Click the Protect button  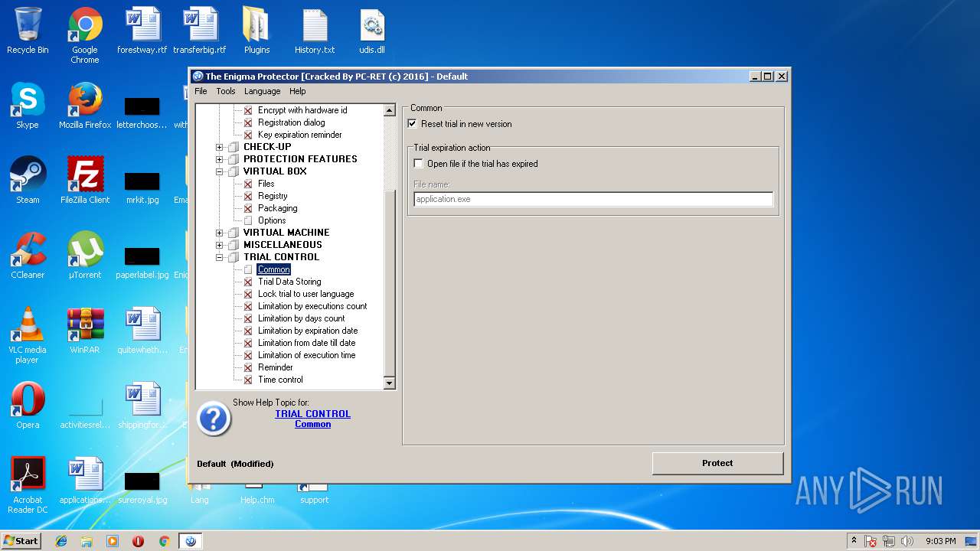tap(717, 463)
